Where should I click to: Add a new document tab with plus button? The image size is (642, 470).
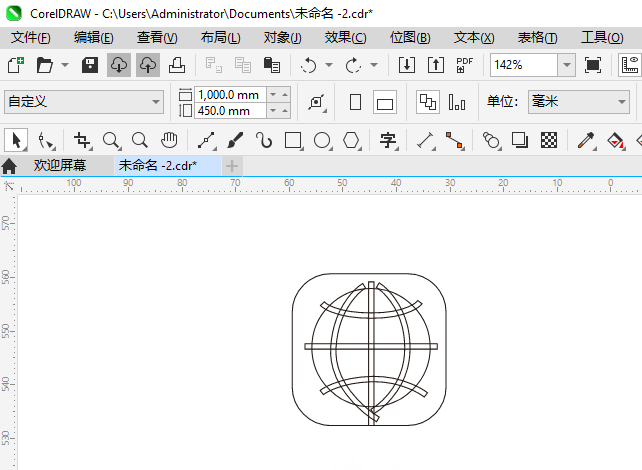pyautogui.click(x=232, y=166)
